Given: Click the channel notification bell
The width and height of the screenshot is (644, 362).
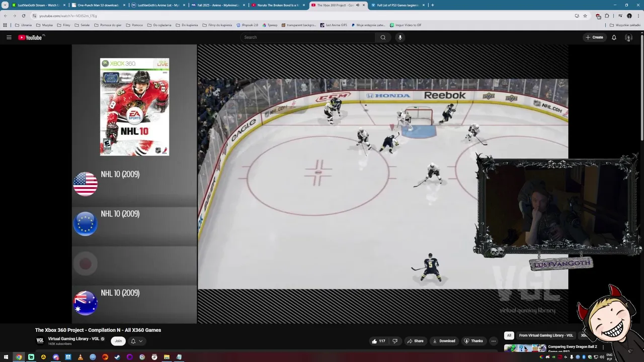Looking at the screenshot, I should tap(133, 341).
